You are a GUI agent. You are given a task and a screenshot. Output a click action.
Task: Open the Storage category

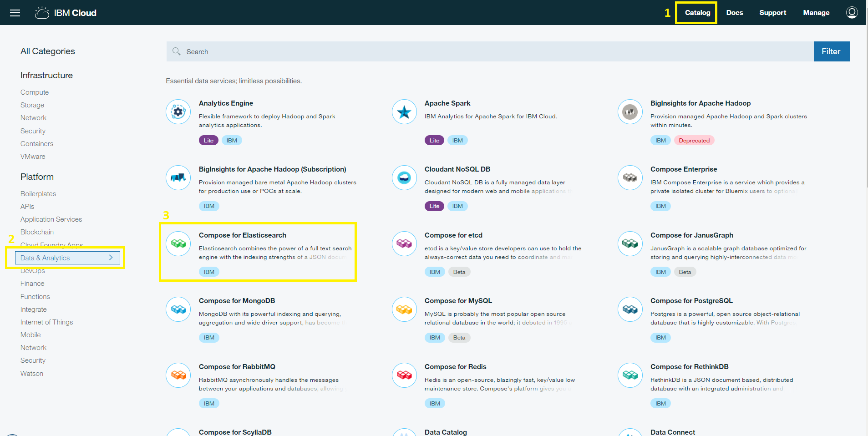click(32, 105)
